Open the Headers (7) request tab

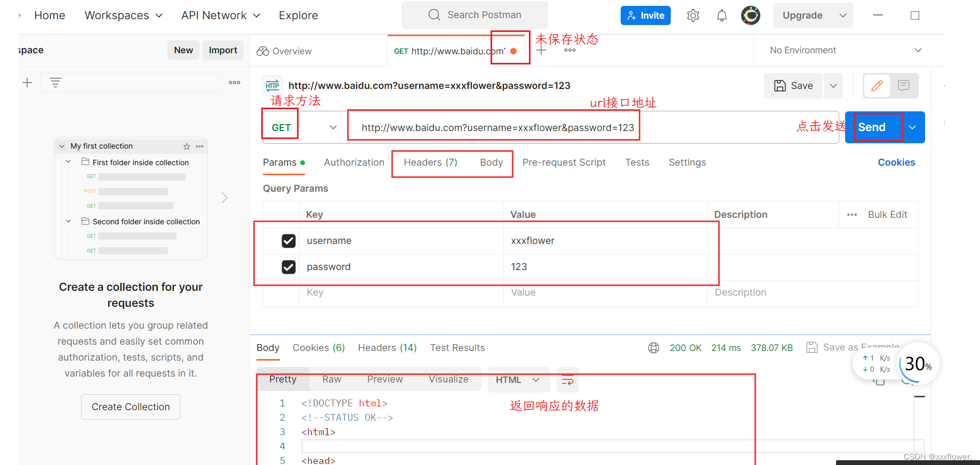(x=430, y=162)
